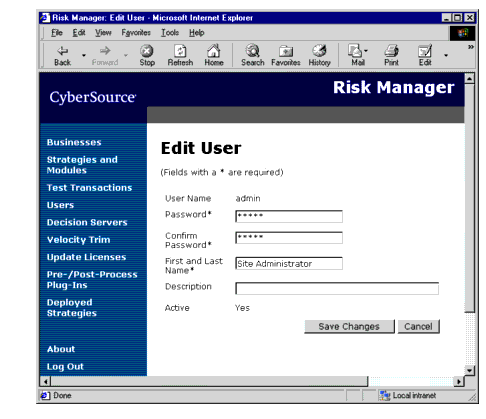
Task: Go to Test Transactions link
Action: (x=89, y=188)
